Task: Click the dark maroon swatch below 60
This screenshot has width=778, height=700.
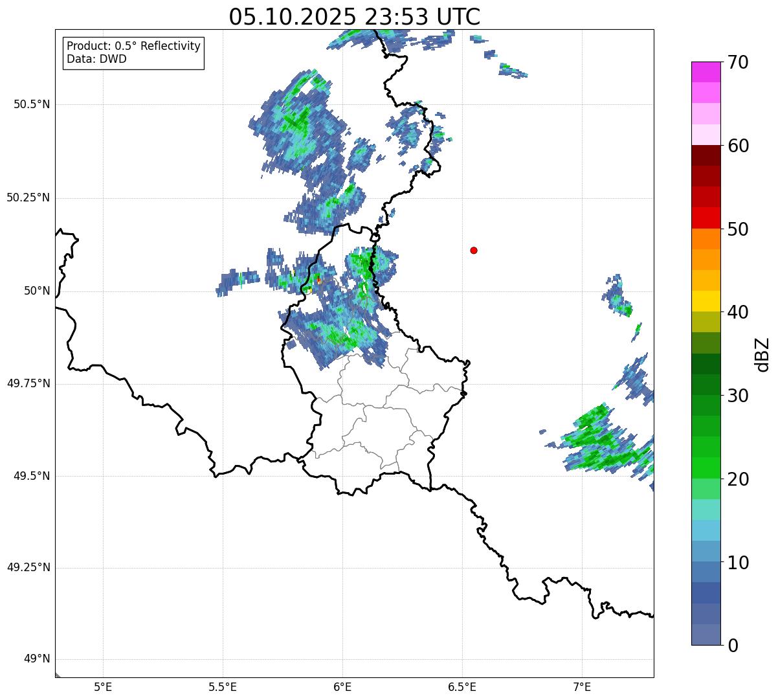Action: click(706, 155)
